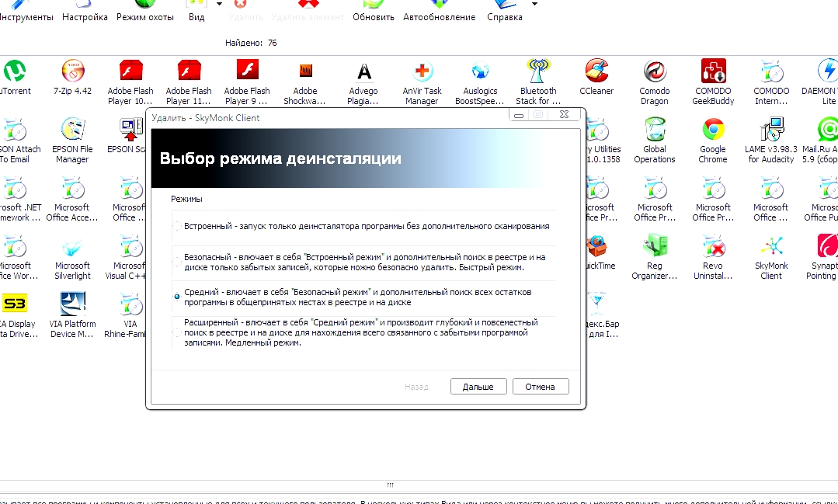
Task: Activate Режим охоты in toolbar
Action: coord(144,12)
